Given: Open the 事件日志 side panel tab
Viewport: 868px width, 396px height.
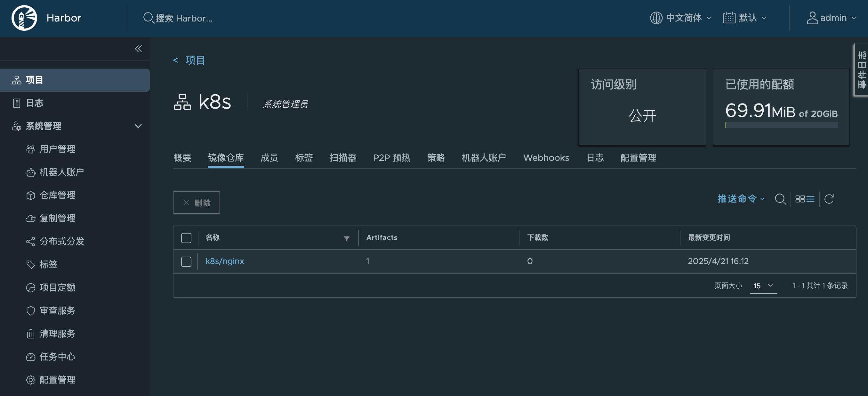Looking at the screenshot, I should (862, 70).
